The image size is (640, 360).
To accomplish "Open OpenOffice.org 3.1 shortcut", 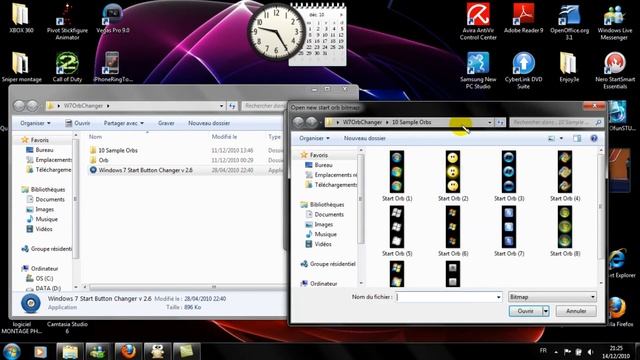I will click(569, 21).
